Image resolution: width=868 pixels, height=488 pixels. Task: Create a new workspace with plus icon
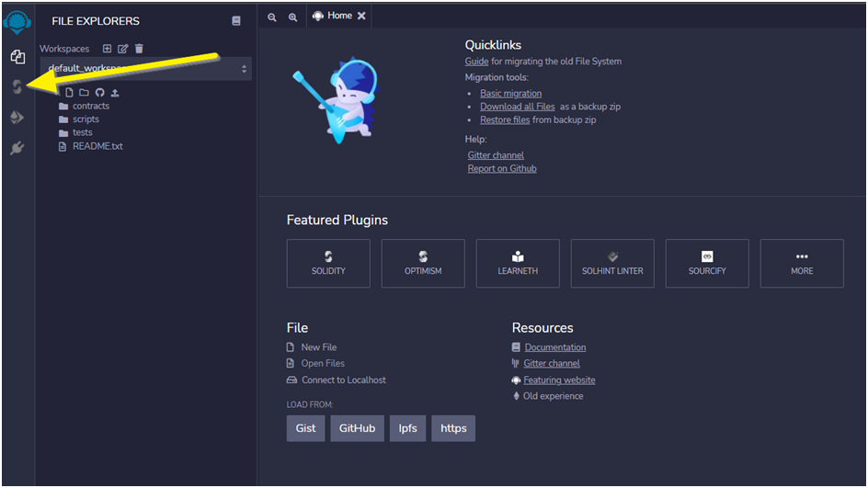click(x=108, y=49)
